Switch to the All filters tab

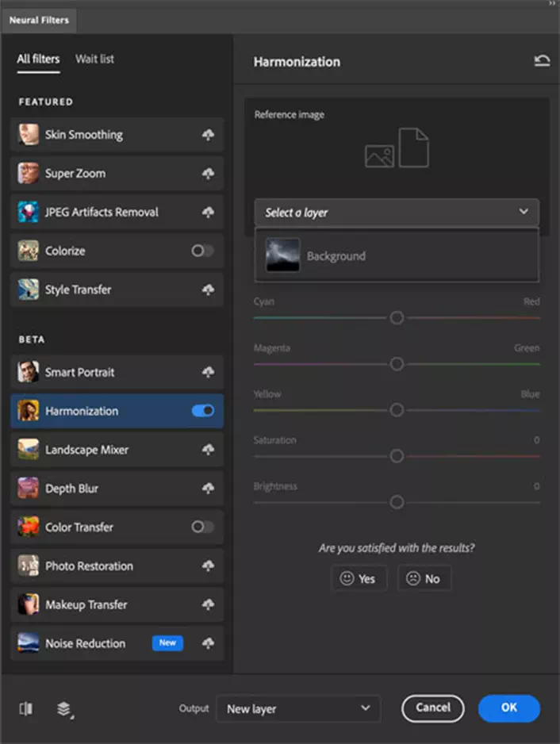click(x=38, y=59)
